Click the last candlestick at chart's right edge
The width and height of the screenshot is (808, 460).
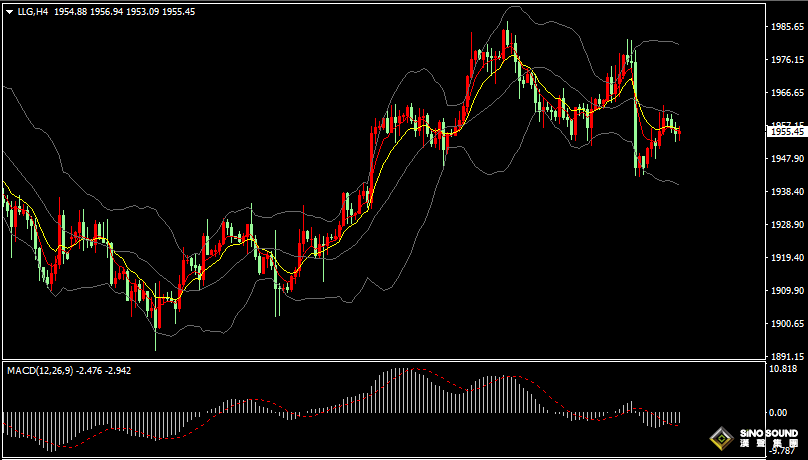point(679,131)
